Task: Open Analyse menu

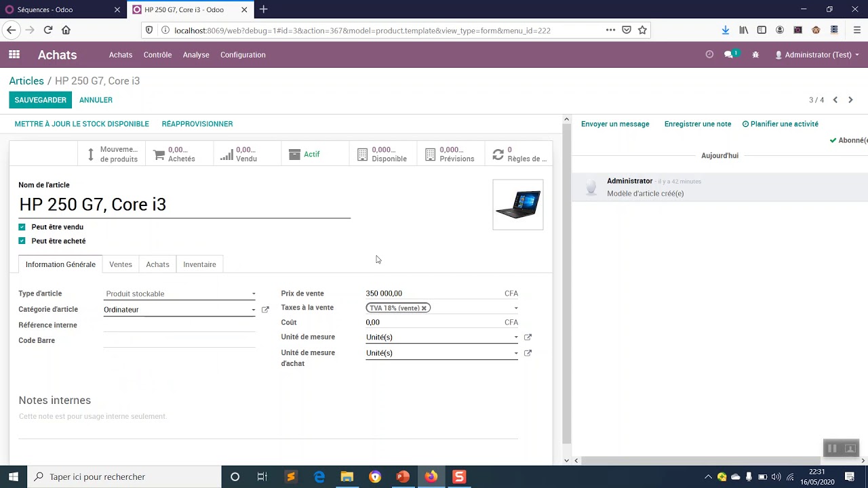Action: pos(196,55)
